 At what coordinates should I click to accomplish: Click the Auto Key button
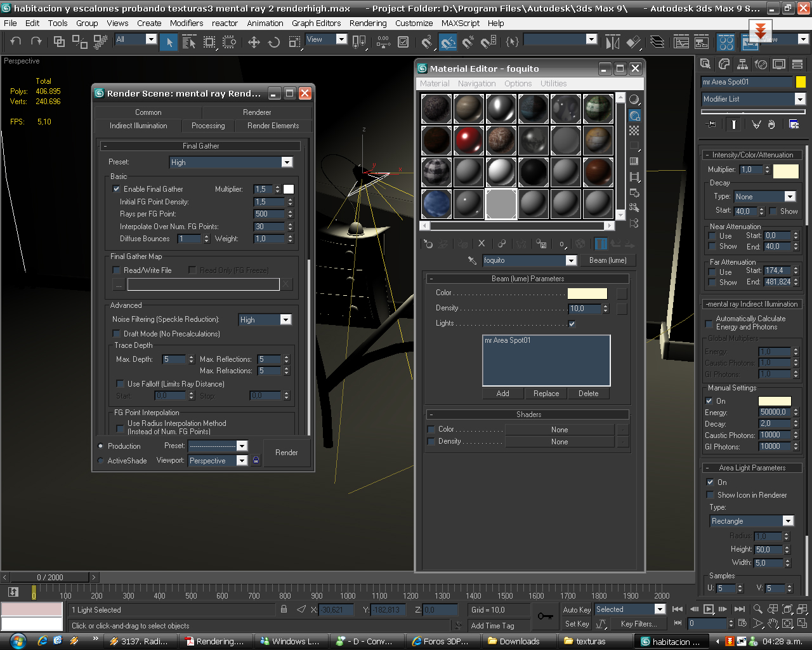pos(577,610)
